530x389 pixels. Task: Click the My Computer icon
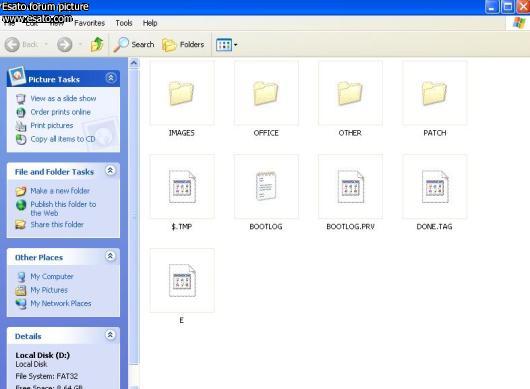click(21, 277)
